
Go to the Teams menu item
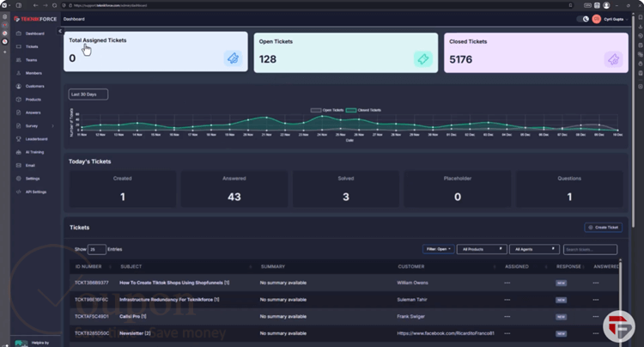(31, 60)
